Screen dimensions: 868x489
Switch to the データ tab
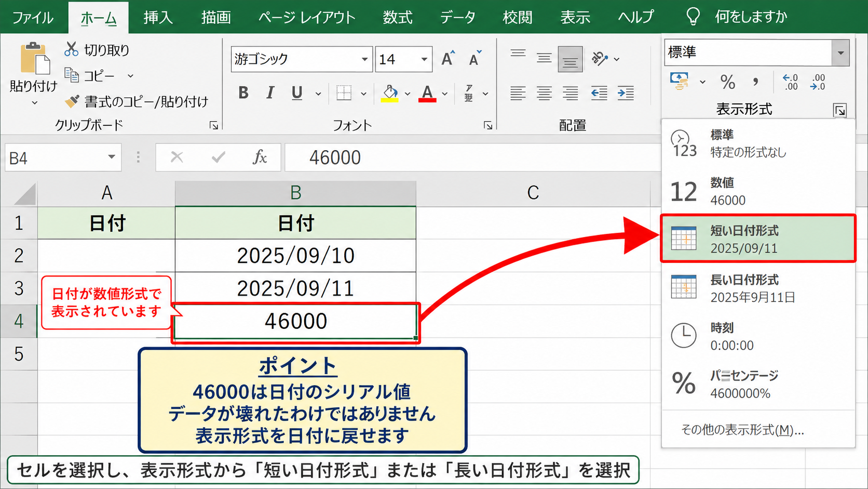[458, 17]
